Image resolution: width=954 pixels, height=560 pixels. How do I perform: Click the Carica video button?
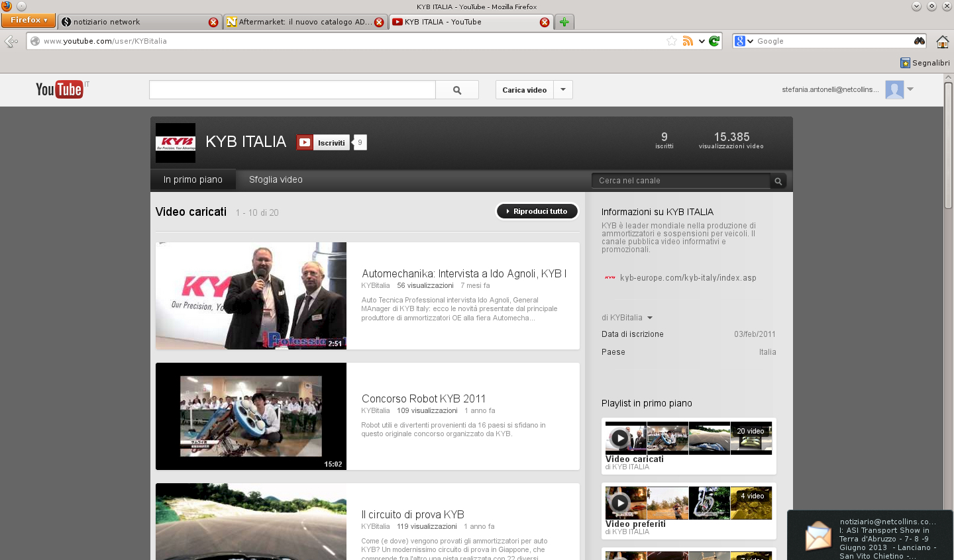[524, 90]
